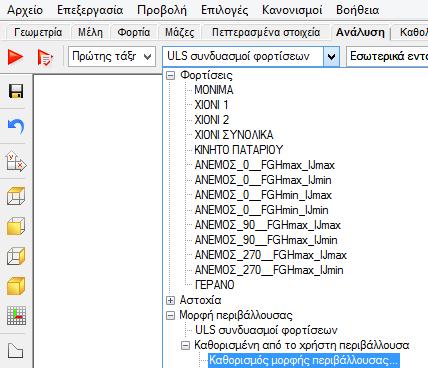
Task: Open the ULS συνδυασμοί φορτίσεων combo box arrow
Action: 331,56
